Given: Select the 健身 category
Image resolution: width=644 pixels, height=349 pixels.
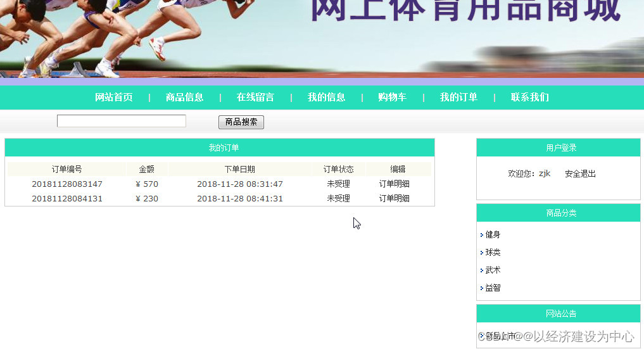Looking at the screenshot, I should point(493,234).
